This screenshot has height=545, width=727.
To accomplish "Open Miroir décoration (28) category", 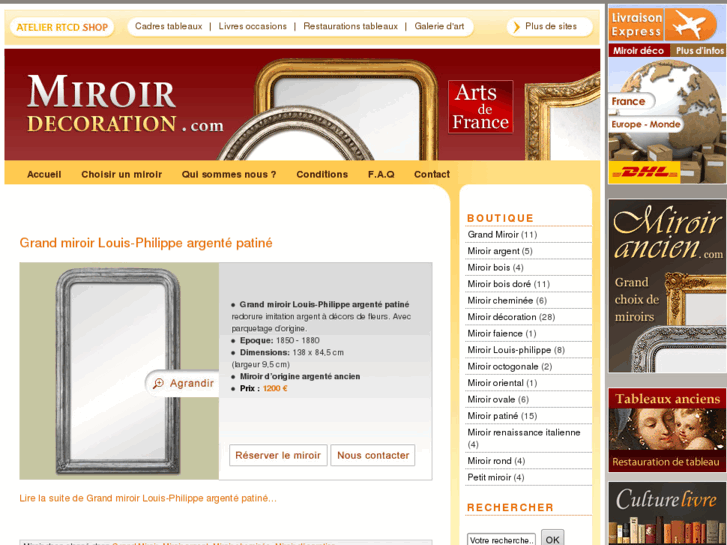I will [511, 317].
